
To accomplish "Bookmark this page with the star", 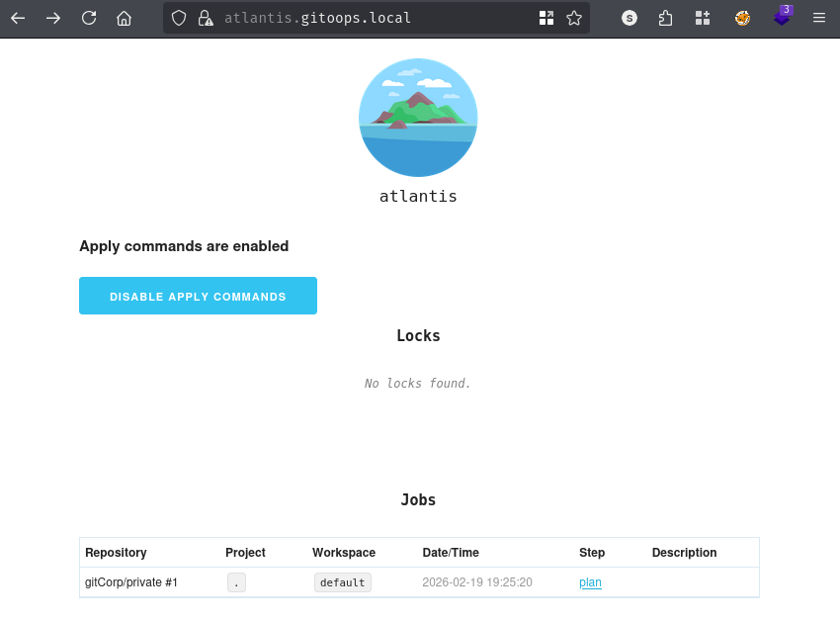I will pyautogui.click(x=574, y=18).
